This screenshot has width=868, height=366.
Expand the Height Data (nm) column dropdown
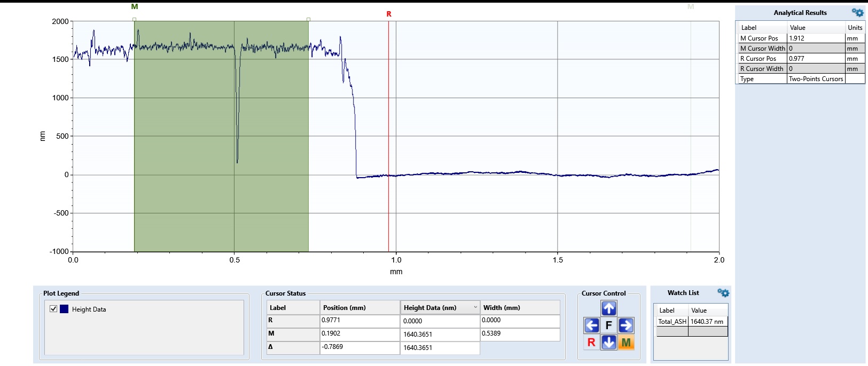475,307
